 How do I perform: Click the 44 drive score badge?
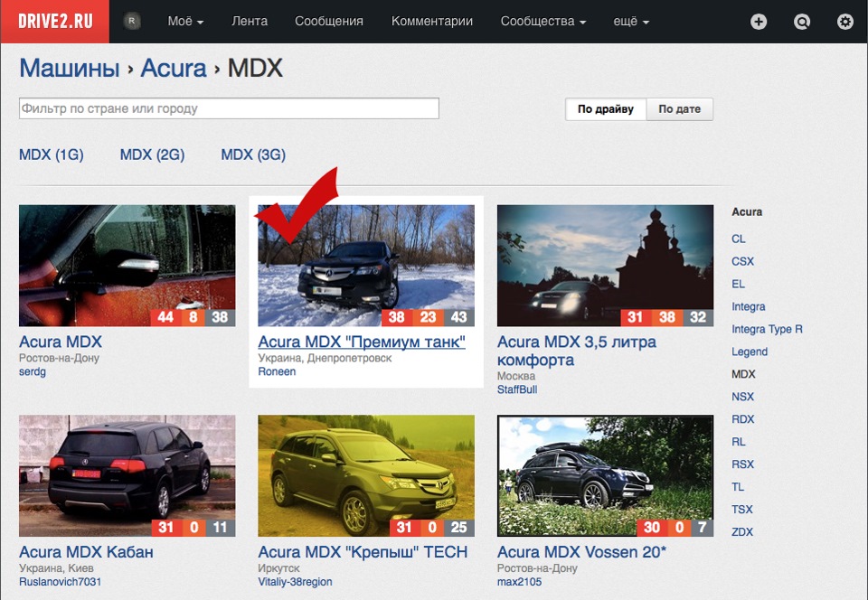pyautogui.click(x=165, y=317)
